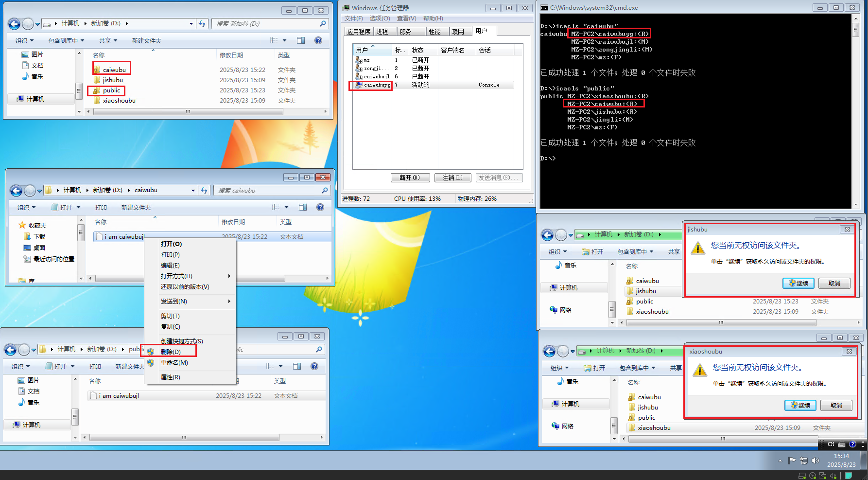Expand 组织 menu in top-left Explorer window
The height and width of the screenshot is (480, 868).
pyautogui.click(x=24, y=41)
